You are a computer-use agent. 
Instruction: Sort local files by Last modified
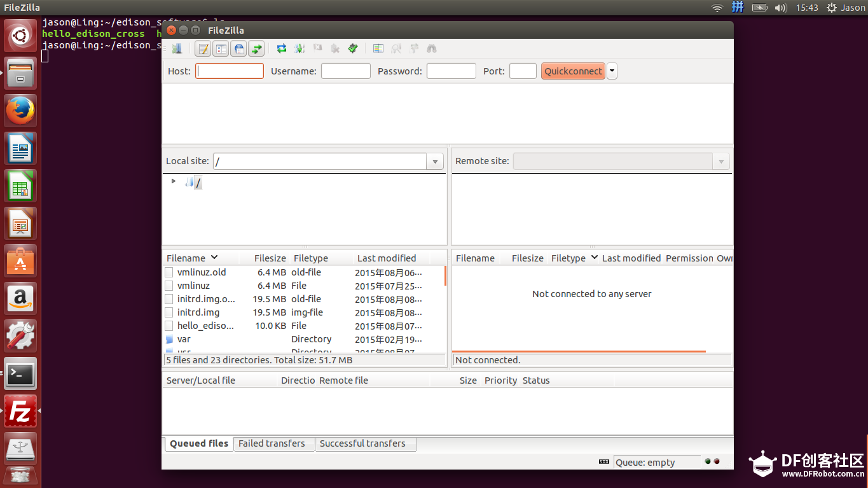[x=392, y=258]
